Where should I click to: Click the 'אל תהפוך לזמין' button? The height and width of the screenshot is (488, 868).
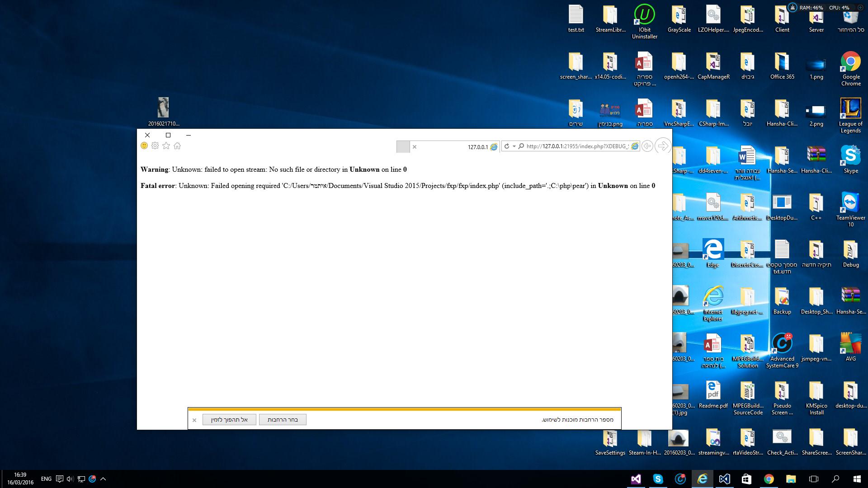point(229,420)
